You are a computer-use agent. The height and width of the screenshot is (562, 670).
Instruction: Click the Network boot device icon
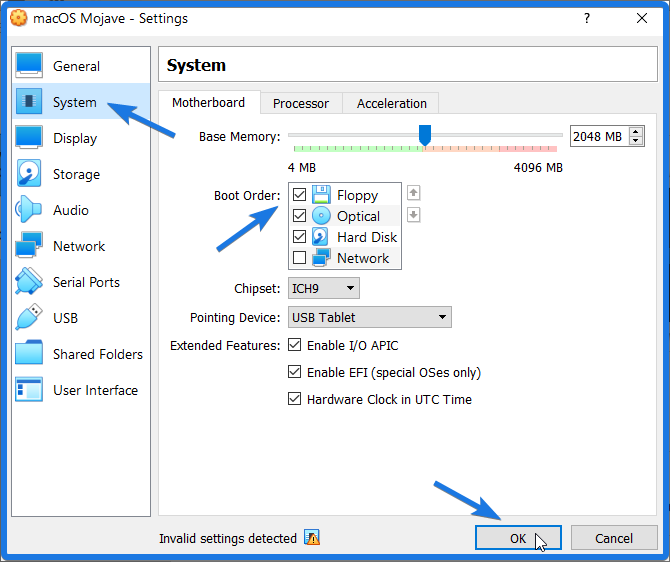tap(321, 257)
